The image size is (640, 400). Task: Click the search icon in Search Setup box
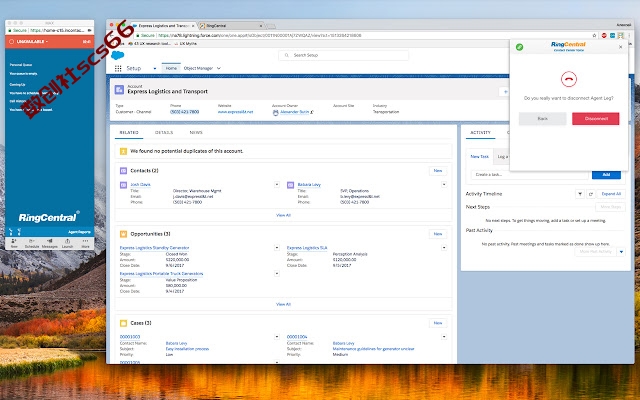point(287,55)
